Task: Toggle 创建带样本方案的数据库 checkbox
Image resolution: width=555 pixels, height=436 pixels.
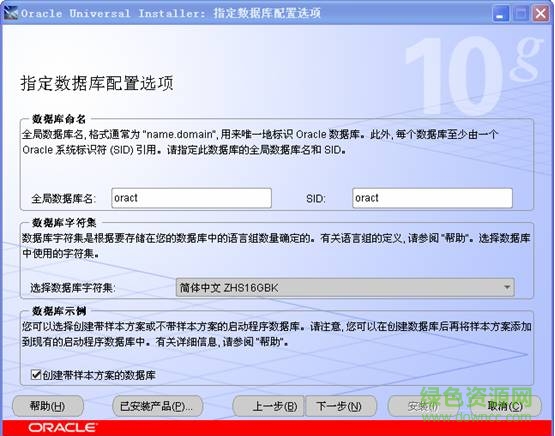Action: [36, 374]
